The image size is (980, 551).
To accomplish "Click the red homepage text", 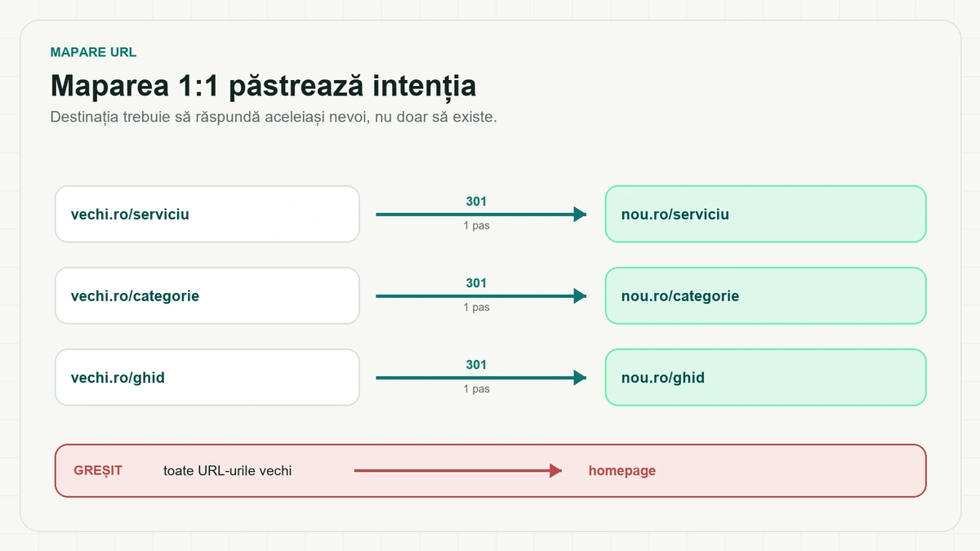I will pos(622,471).
